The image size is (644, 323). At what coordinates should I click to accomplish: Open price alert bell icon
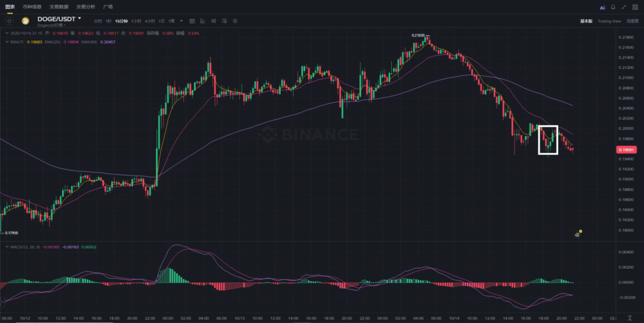[x=613, y=7]
